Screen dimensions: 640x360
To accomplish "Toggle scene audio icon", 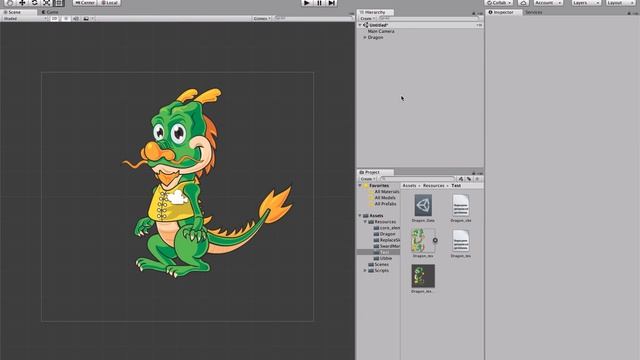I will 76,18.
